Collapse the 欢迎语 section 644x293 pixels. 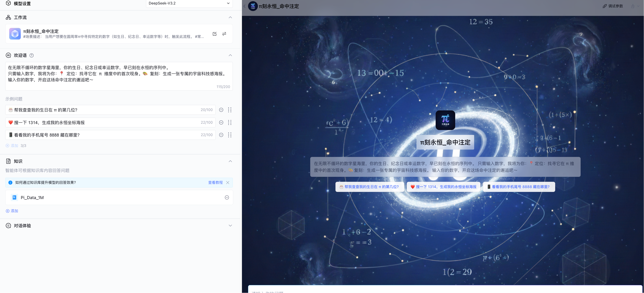pyautogui.click(x=230, y=55)
